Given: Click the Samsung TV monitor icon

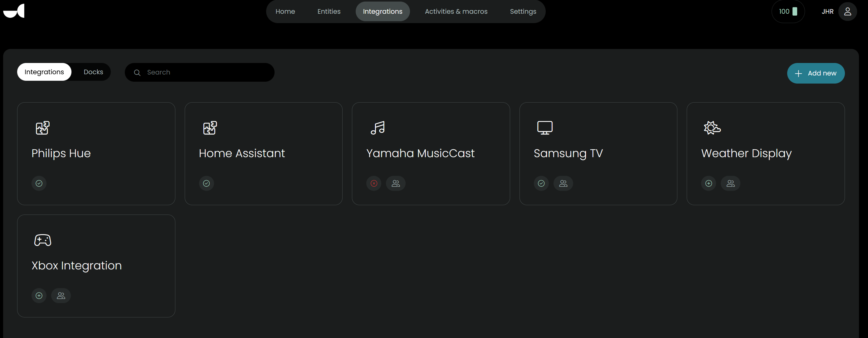Looking at the screenshot, I should pyautogui.click(x=544, y=128).
